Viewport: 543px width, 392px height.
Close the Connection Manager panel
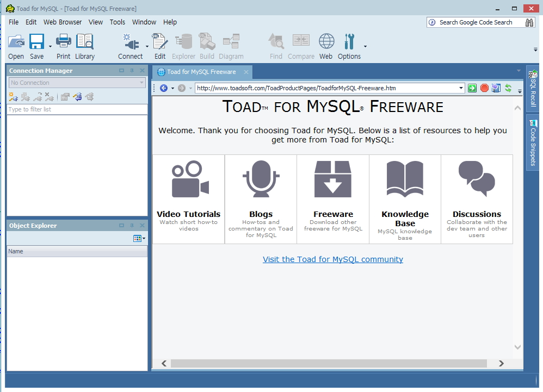click(x=142, y=71)
